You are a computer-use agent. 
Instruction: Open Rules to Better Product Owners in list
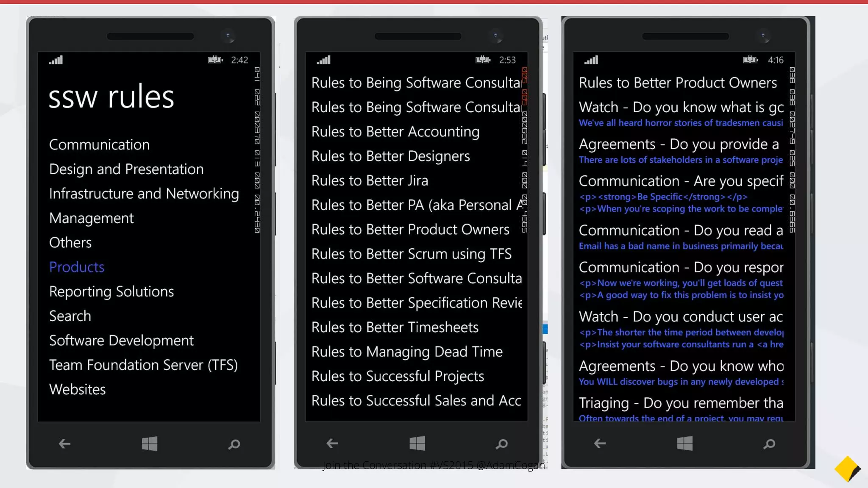click(410, 230)
